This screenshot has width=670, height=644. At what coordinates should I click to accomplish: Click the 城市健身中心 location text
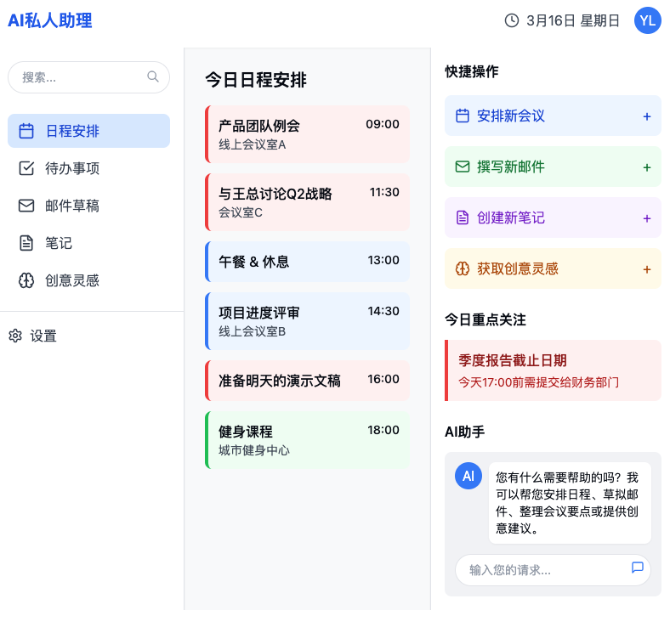click(254, 450)
